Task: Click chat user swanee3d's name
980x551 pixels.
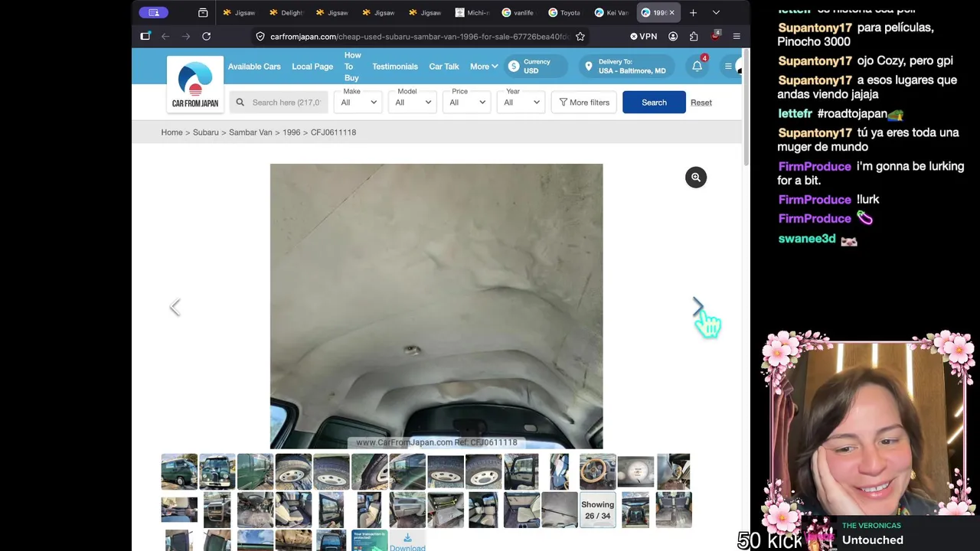Action: pyautogui.click(x=807, y=239)
